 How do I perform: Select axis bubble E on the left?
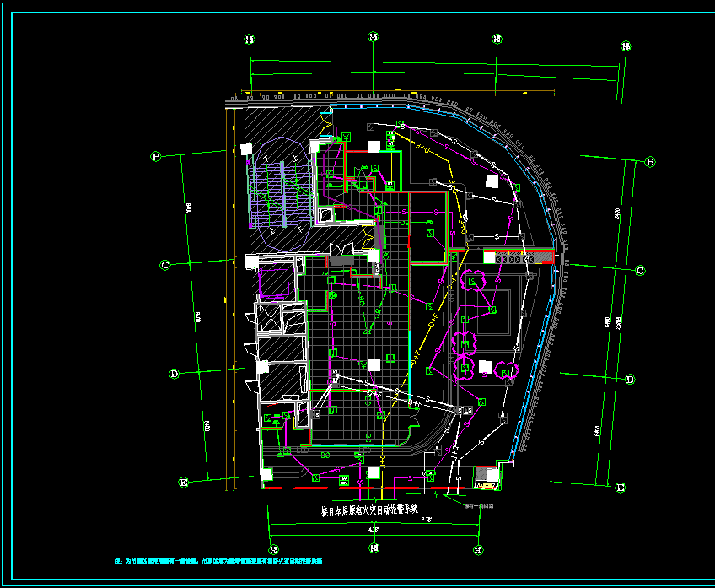pyautogui.click(x=184, y=483)
